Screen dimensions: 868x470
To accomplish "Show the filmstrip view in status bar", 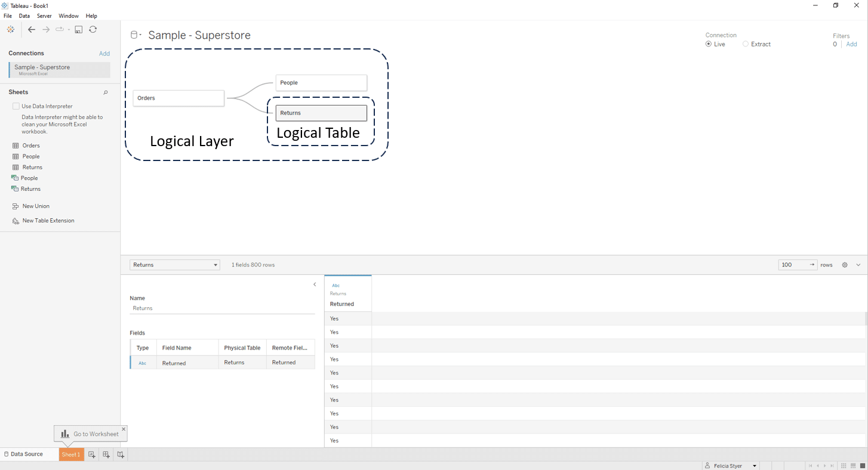I will tap(853, 466).
